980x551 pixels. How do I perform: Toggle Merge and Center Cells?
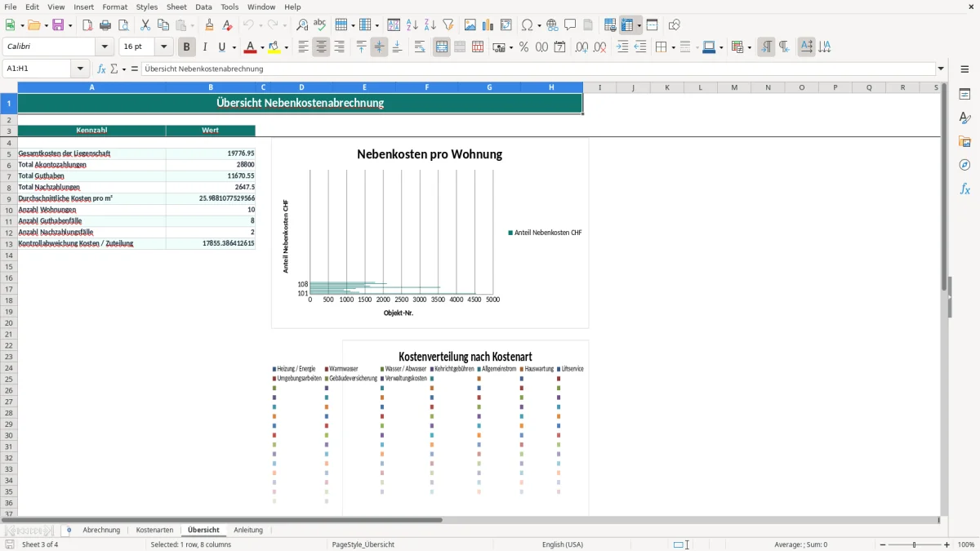(442, 47)
